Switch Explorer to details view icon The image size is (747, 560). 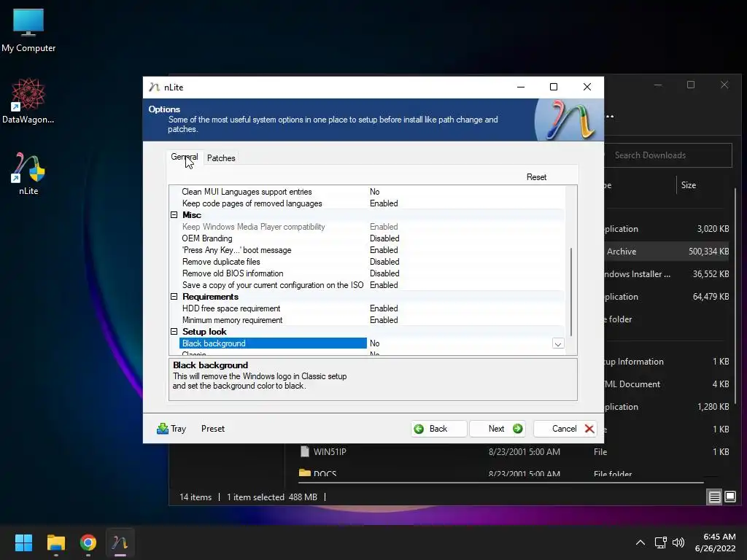[x=715, y=497]
